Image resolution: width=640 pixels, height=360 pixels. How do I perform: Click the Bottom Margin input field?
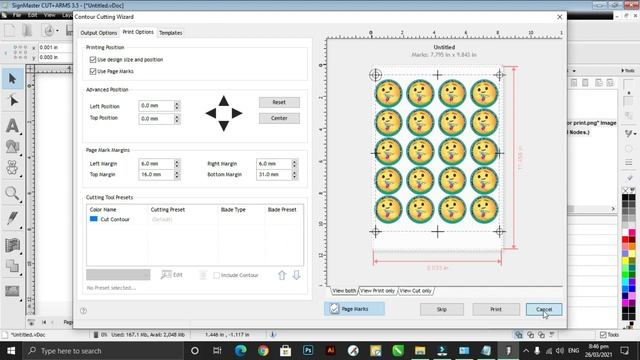[x=274, y=174]
